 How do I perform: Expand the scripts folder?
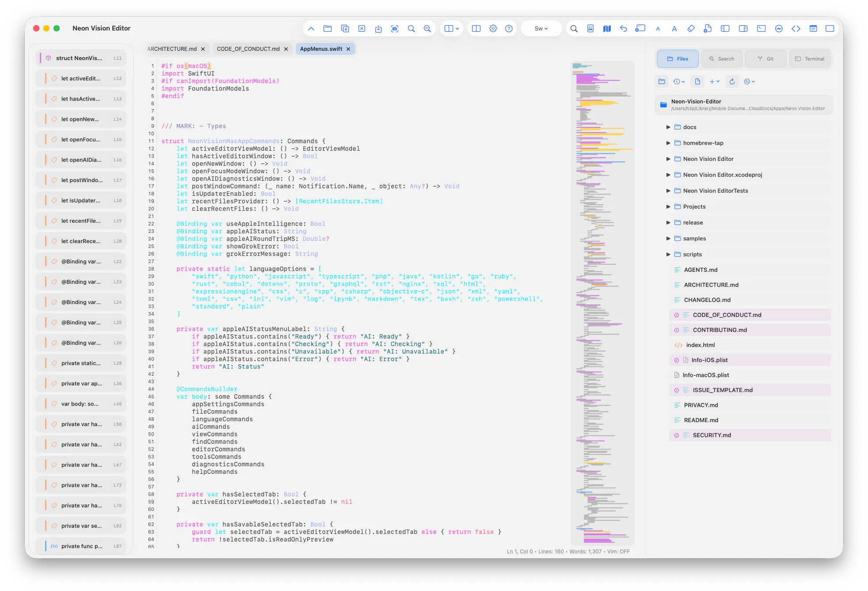(x=668, y=255)
